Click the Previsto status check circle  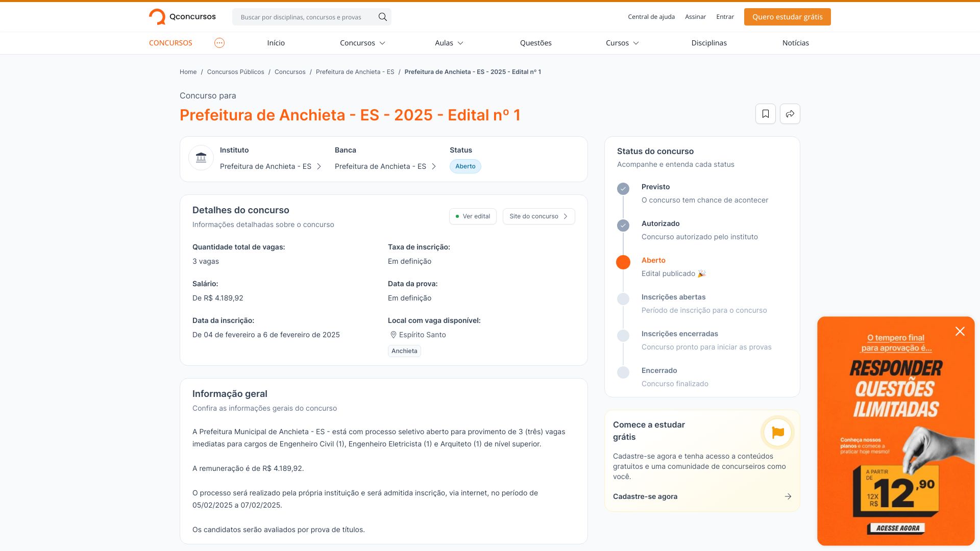pyautogui.click(x=623, y=189)
